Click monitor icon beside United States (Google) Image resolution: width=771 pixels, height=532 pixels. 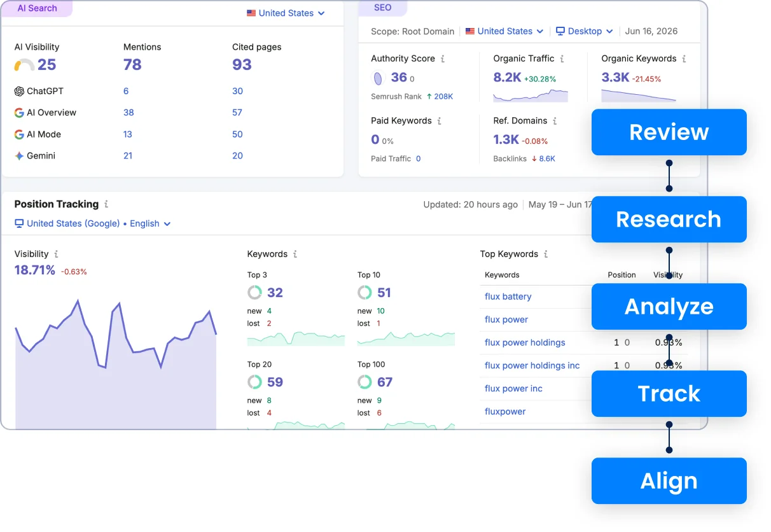19,224
